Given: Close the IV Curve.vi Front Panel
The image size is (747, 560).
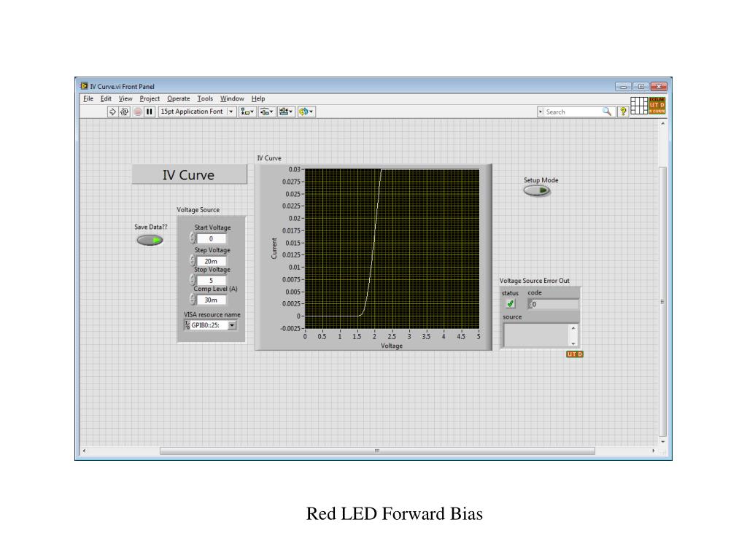Looking at the screenshot, I should [x=659, y=87].
